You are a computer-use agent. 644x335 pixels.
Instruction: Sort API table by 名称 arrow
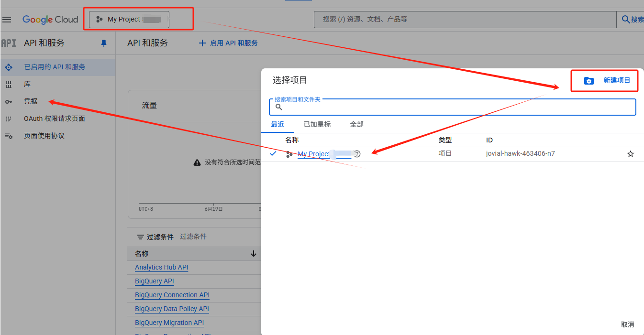coord(254,254)
